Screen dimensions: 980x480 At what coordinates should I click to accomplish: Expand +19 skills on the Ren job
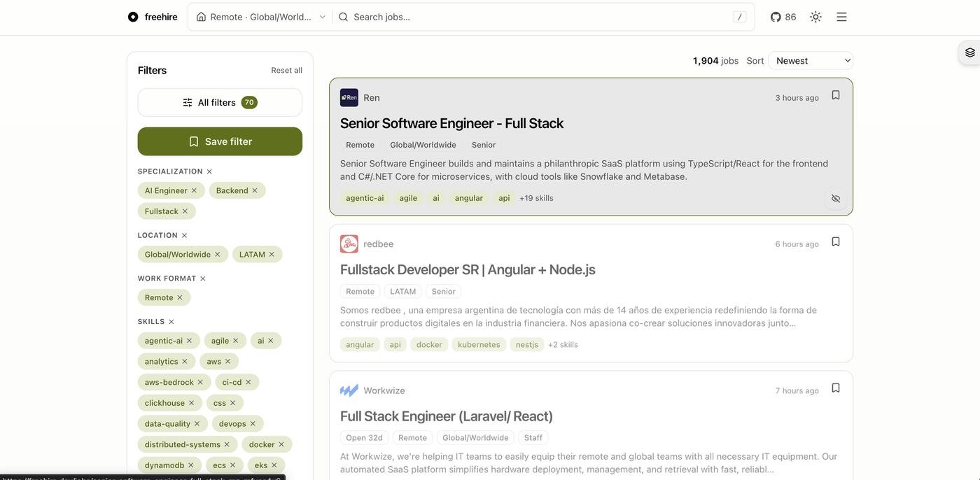536,198
